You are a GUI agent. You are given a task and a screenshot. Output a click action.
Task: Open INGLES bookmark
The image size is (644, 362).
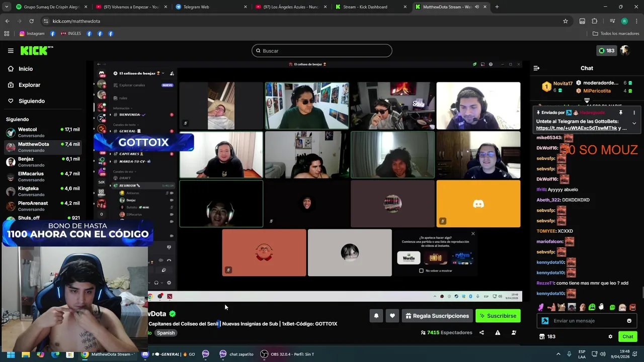click(x=70, y=34)
